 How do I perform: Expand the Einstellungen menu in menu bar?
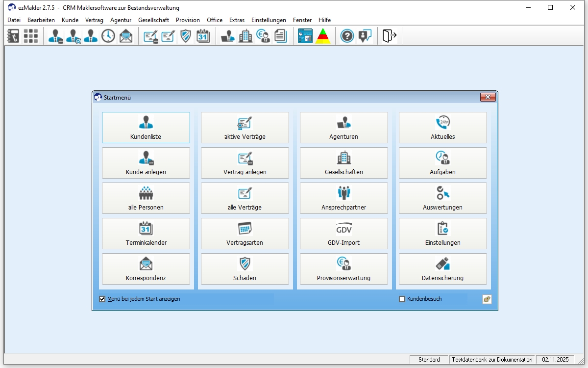click(269, 20)
